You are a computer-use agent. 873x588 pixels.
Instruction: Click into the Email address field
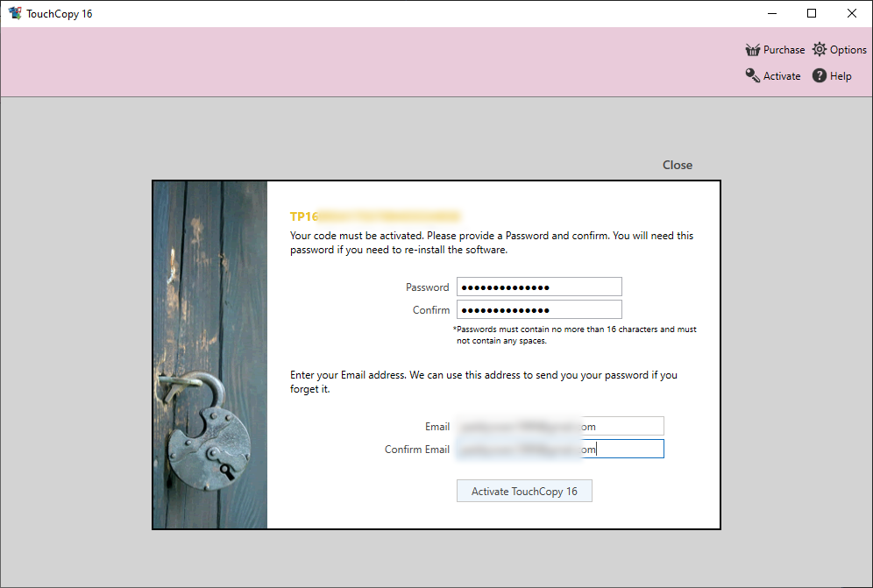point(560,427)
